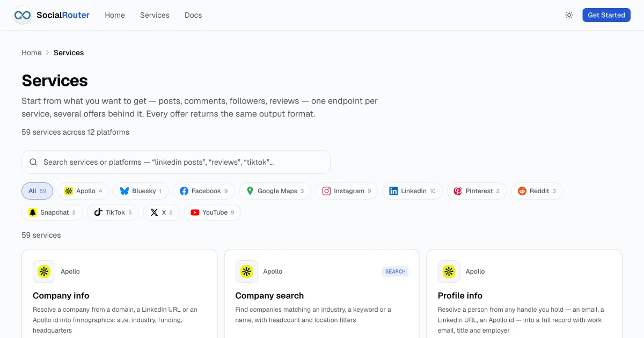Open the Home navigation link
The image size is (644, 338).
[115, 15]
